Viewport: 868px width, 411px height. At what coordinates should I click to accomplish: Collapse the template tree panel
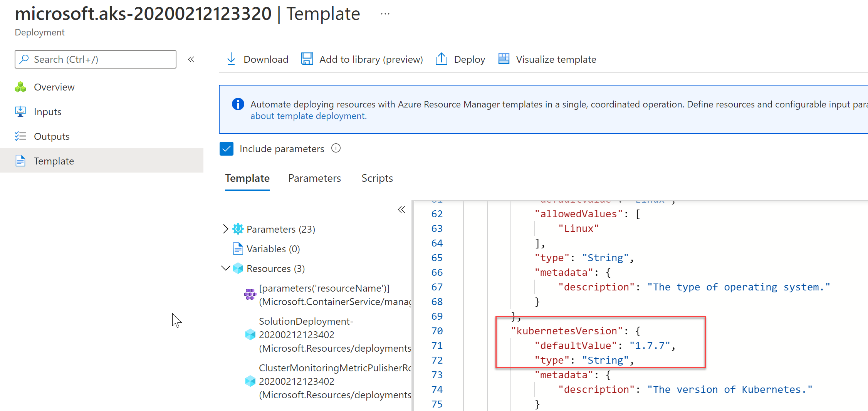coord(401,210)
